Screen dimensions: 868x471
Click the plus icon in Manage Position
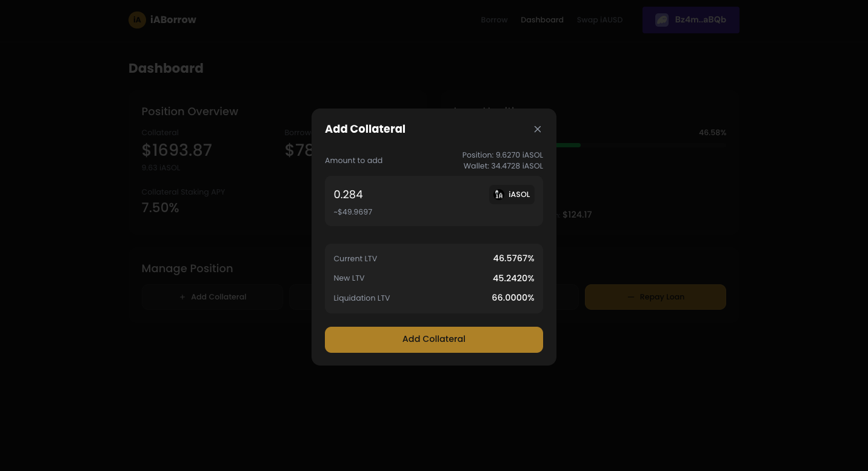(x=182, y=297)
